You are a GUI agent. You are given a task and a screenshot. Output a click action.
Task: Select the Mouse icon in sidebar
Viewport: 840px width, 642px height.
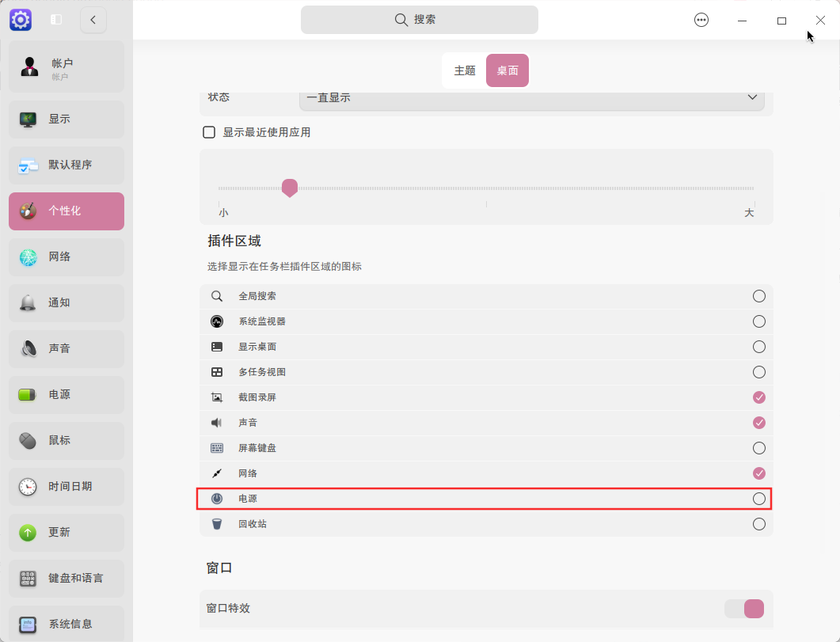[x=29, y=441]
